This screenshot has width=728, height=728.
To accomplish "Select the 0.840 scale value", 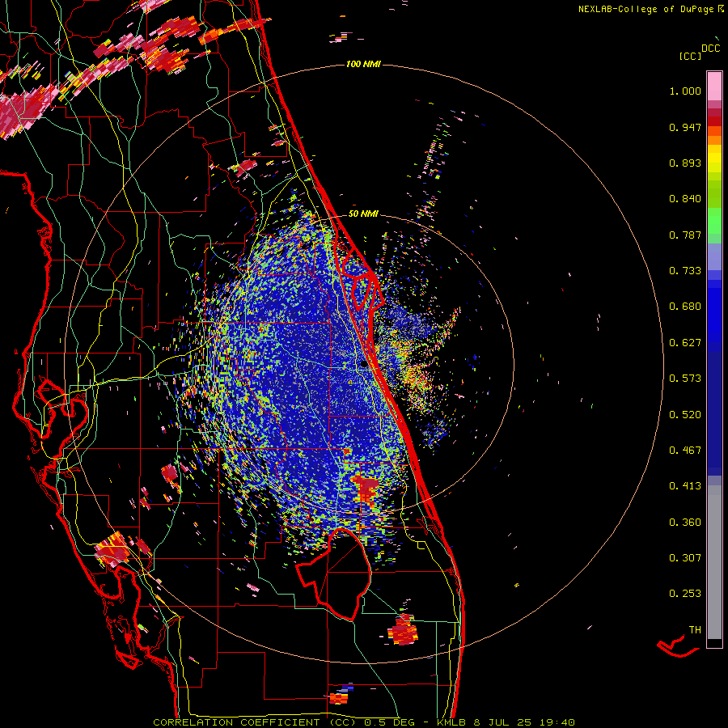I will (x=685, y=199).
